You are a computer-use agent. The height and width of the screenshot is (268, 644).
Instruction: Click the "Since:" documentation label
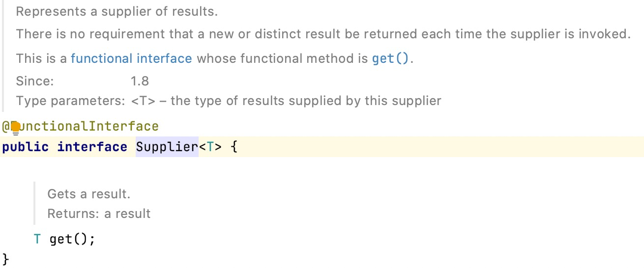[x=35, y=80]
